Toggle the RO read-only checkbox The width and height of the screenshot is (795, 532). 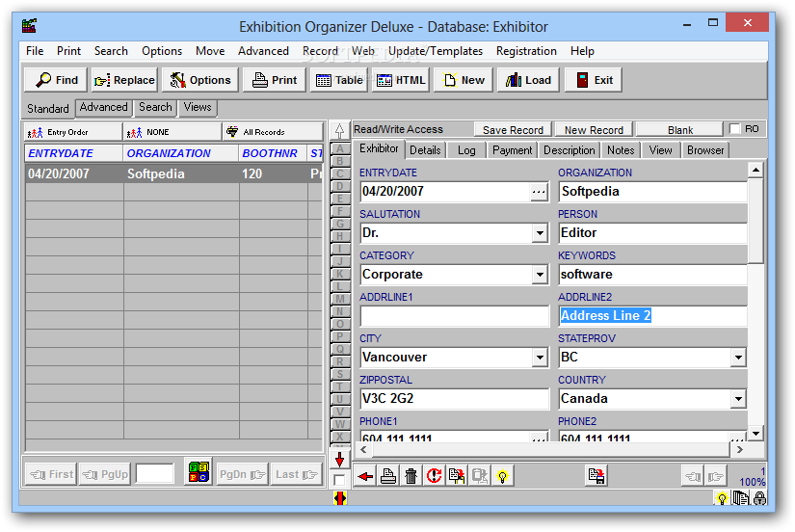point(734,129)
